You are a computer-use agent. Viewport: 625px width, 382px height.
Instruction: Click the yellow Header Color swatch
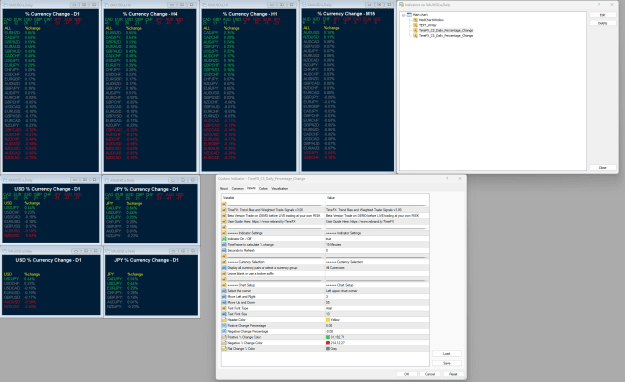[x=328, y=320]
